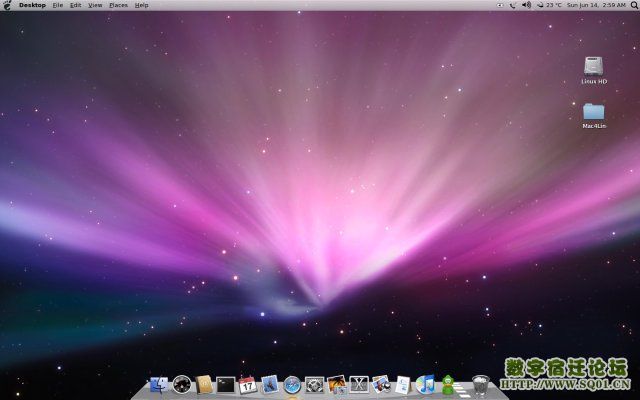The height and width of the screenshot is (400, 640).
Task: Click the logo icon in menu bar
Action: click(7, 5)
